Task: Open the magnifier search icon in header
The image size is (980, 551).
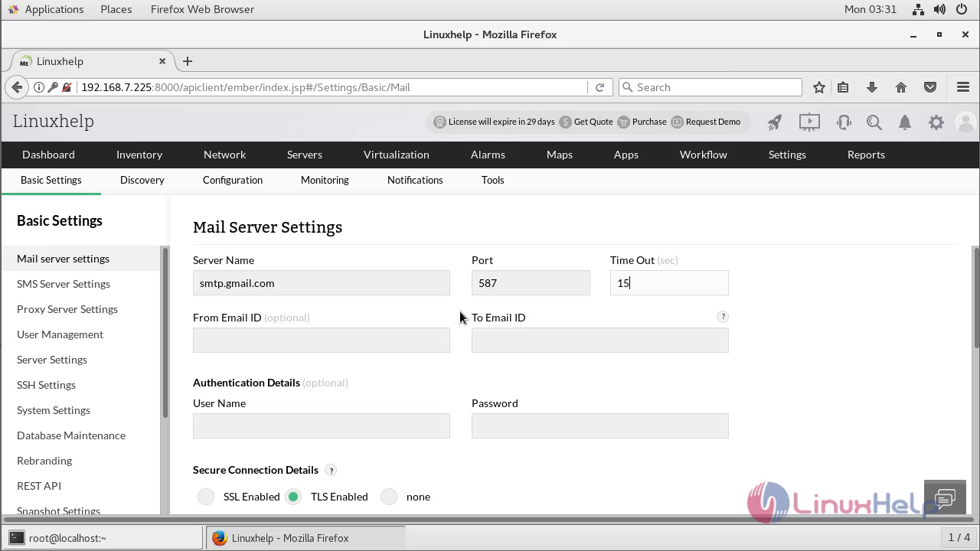Action: [x=874, y=122]
